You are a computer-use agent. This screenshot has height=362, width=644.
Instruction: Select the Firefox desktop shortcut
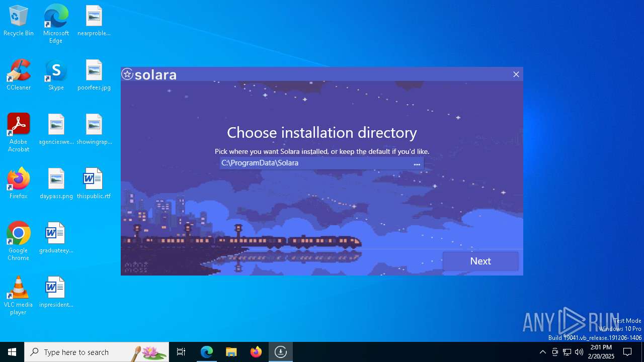[19, 184]
